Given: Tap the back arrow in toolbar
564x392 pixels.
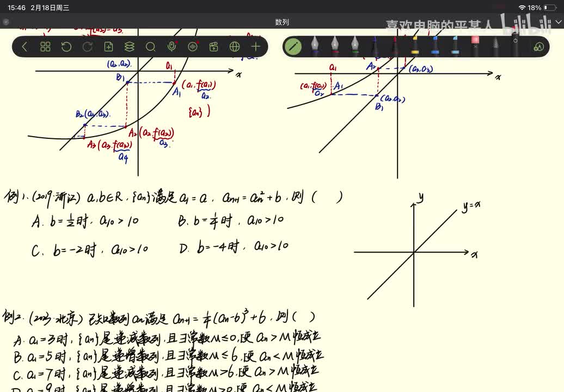Looking at the screenshot, I should [x=24, y=47].
